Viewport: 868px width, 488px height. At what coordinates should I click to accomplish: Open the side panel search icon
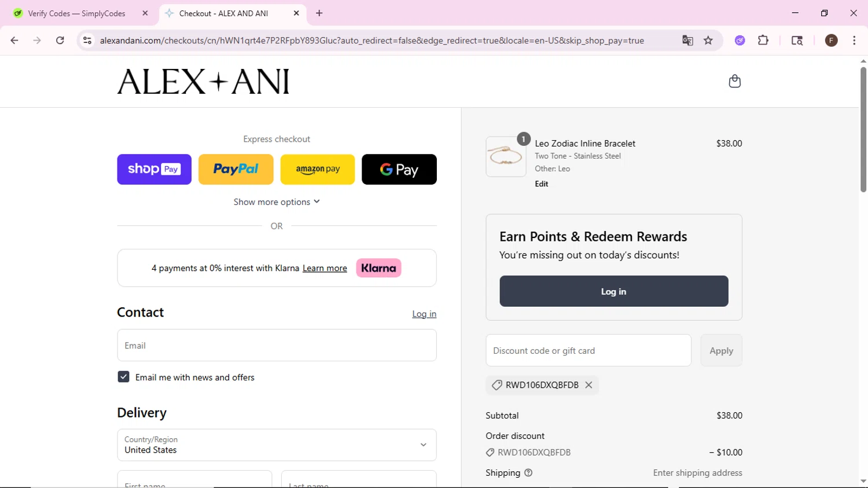click(797, 41)
